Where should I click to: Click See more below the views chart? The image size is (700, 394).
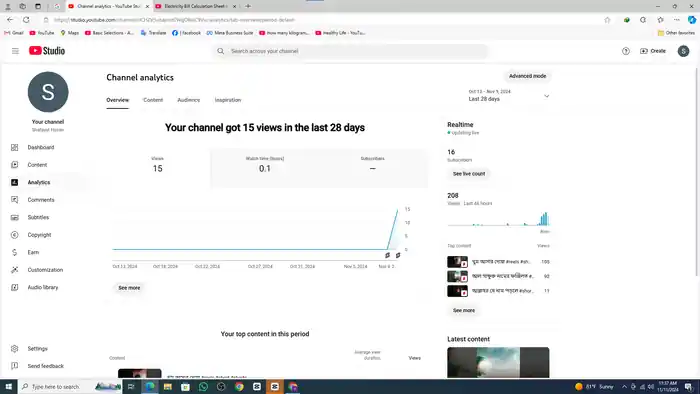tap(129, 288)
